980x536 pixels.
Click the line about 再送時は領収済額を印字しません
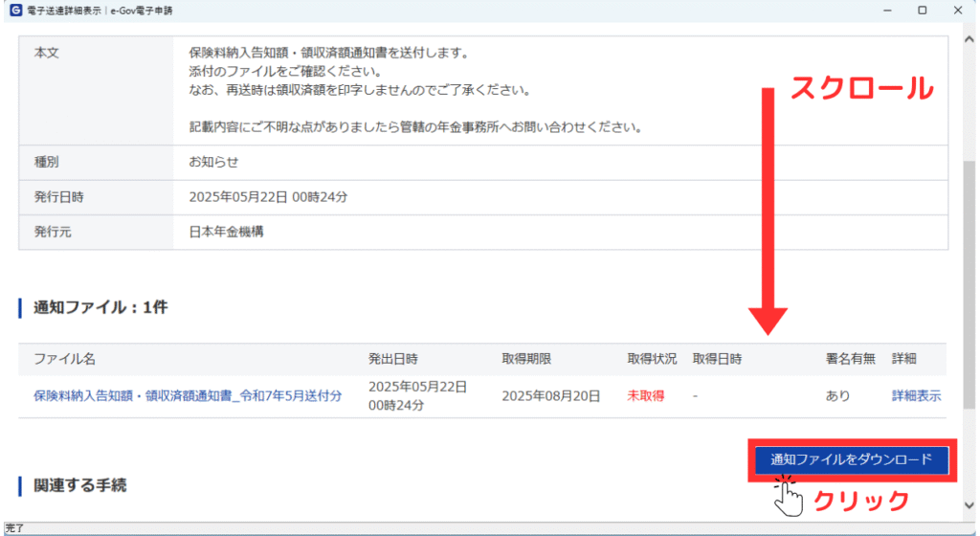pyautogui.click(x=360, y=90)
